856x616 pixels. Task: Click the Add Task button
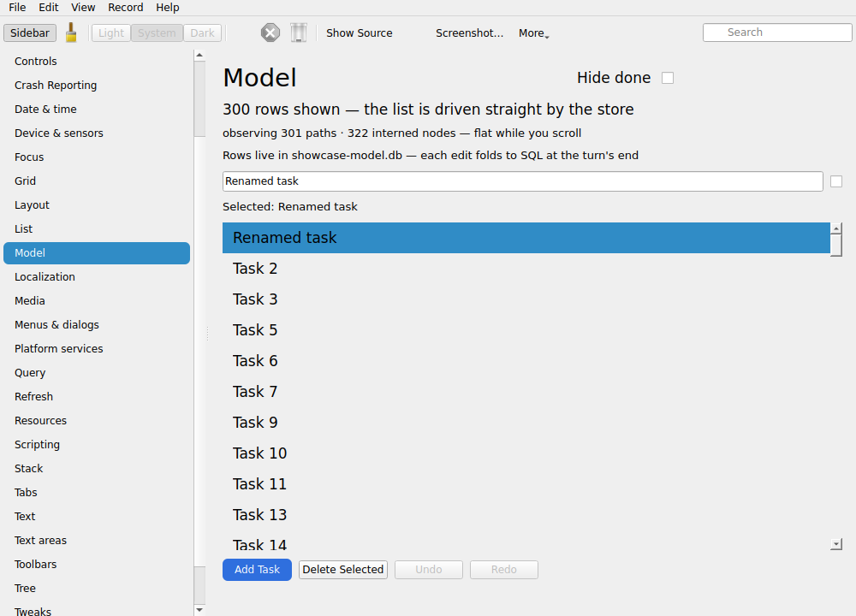pos(257,570)
